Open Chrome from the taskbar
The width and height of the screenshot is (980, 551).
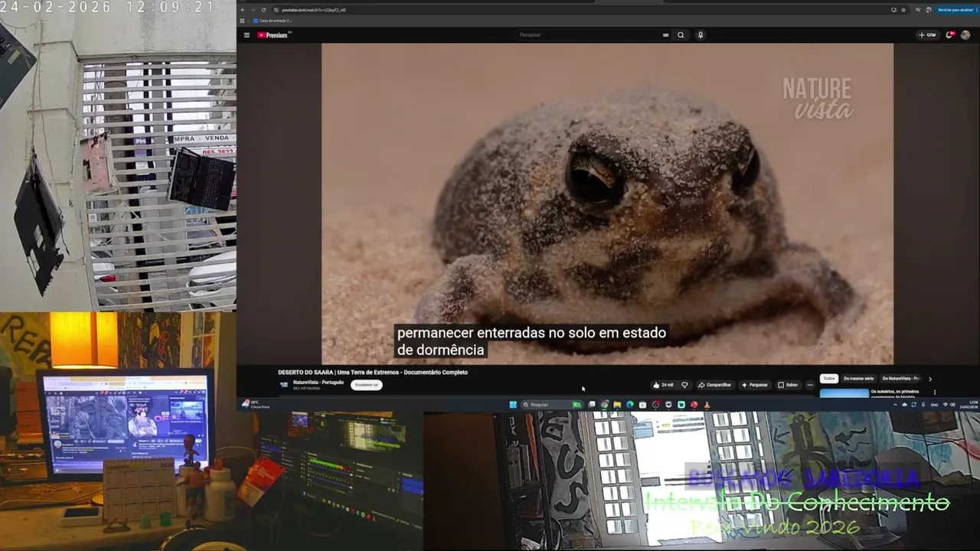604,405
